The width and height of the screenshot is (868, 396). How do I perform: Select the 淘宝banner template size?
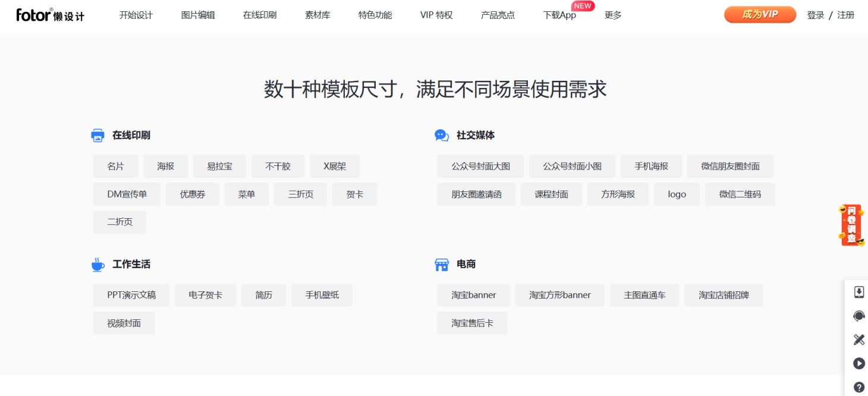473,296
